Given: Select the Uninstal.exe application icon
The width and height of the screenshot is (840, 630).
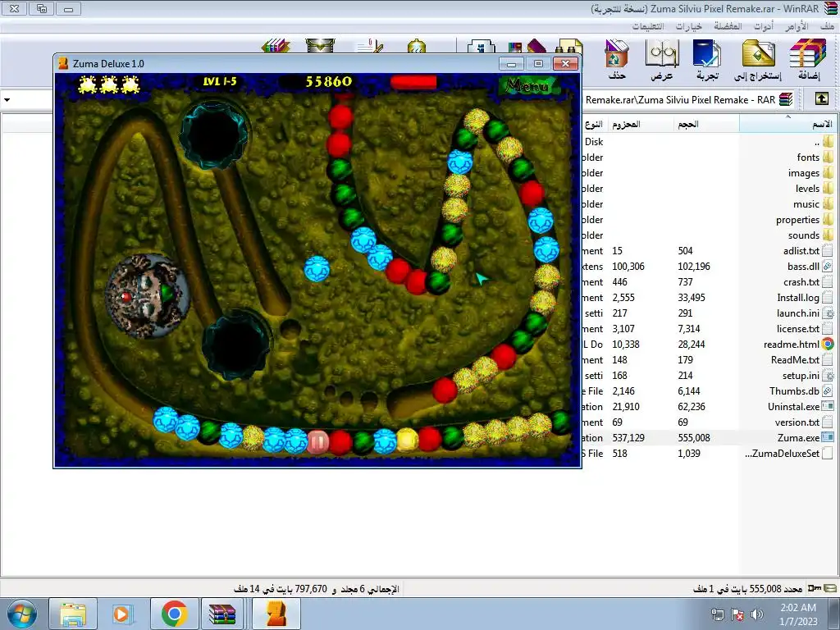Looking at the screenshot, I should (829, 406).
